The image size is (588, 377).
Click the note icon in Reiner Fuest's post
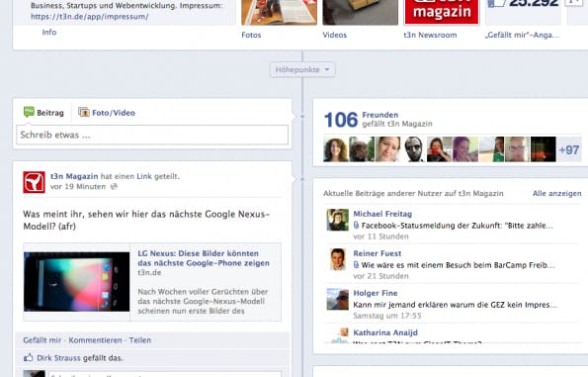(356, 265)
